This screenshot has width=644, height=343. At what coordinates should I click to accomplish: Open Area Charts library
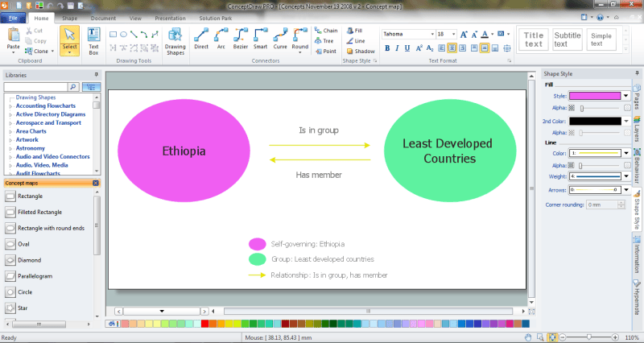coord(31,131)
